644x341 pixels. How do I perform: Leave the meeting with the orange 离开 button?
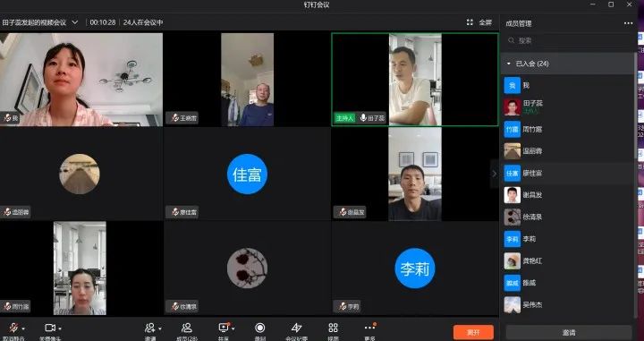pos(473,332)
